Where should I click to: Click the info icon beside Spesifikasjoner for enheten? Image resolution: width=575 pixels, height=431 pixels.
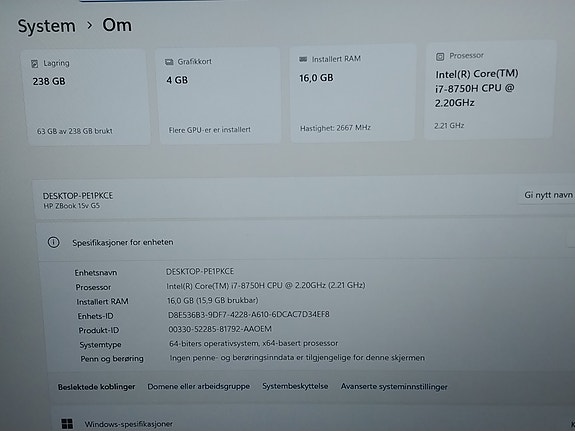click(x=54, y=242)
